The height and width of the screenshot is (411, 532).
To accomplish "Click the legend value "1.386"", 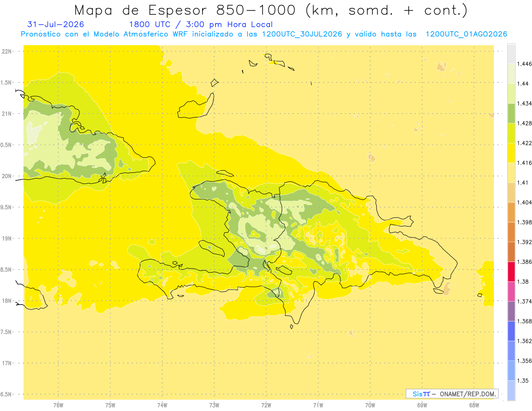I will (x=525, y=262).
